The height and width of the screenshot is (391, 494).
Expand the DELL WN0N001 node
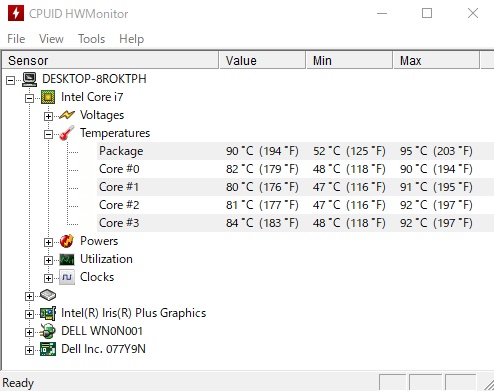pyautogui.click(x=30, y=332)
